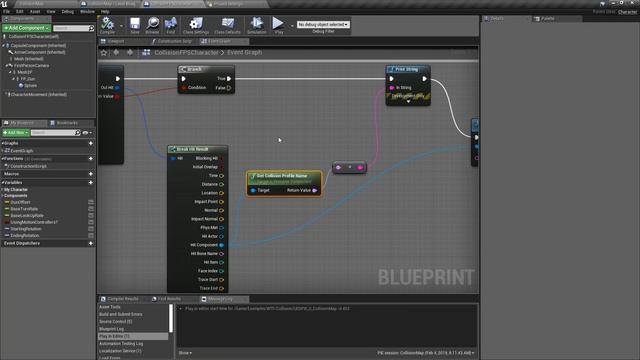
Task: Click the In String pin on Print String
Action: 392,88
